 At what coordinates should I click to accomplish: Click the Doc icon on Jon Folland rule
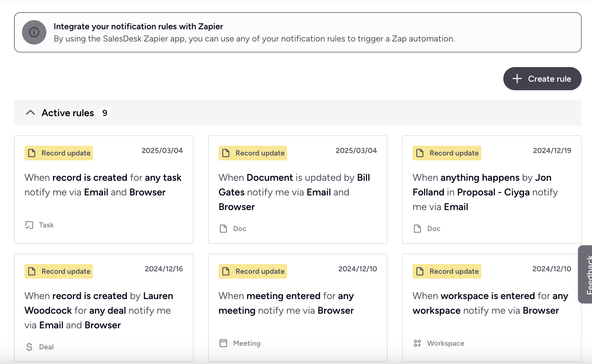click(417, 229)
